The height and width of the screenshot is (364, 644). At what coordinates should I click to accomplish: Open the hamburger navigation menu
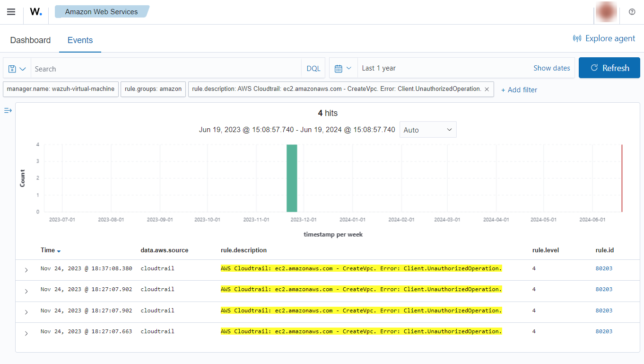tap(11, 12)
